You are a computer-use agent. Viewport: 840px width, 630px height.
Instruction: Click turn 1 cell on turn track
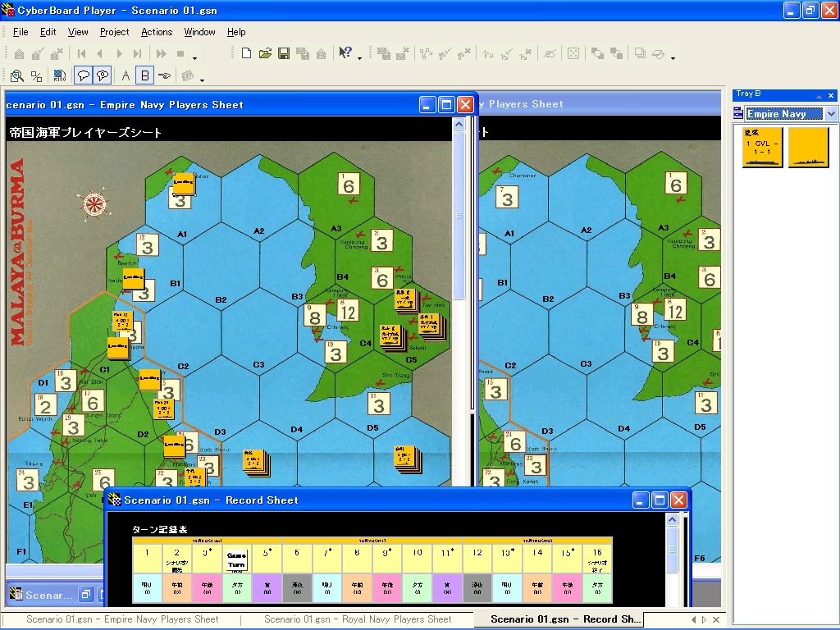[147, 559]
